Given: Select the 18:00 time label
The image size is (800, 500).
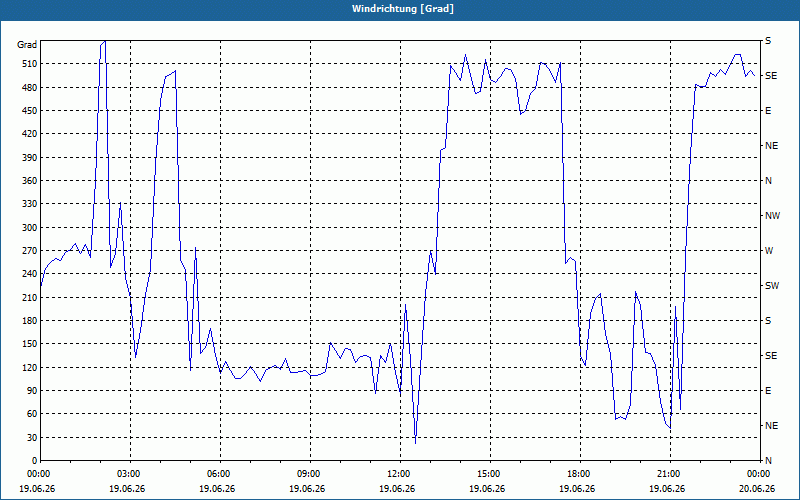Looking at the screenshot, I should [580, 473].
